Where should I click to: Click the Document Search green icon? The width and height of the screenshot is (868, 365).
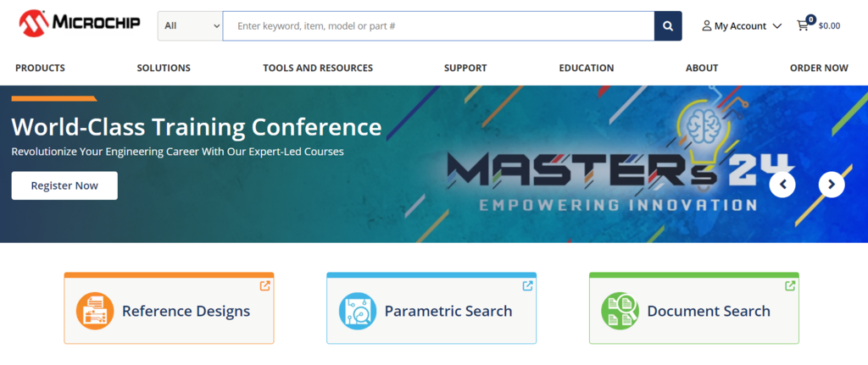click(x=620, y=311)
